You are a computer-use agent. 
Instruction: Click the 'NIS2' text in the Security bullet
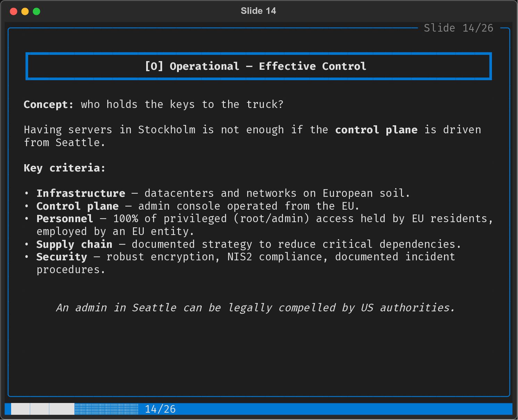(x=240, y=257)
